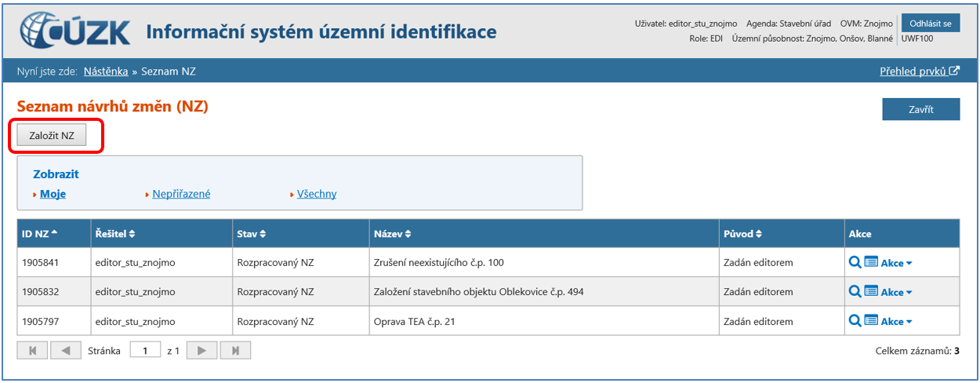Select the Moje filter
This screenshot has height=383, width=980.
tap(53, 194)
